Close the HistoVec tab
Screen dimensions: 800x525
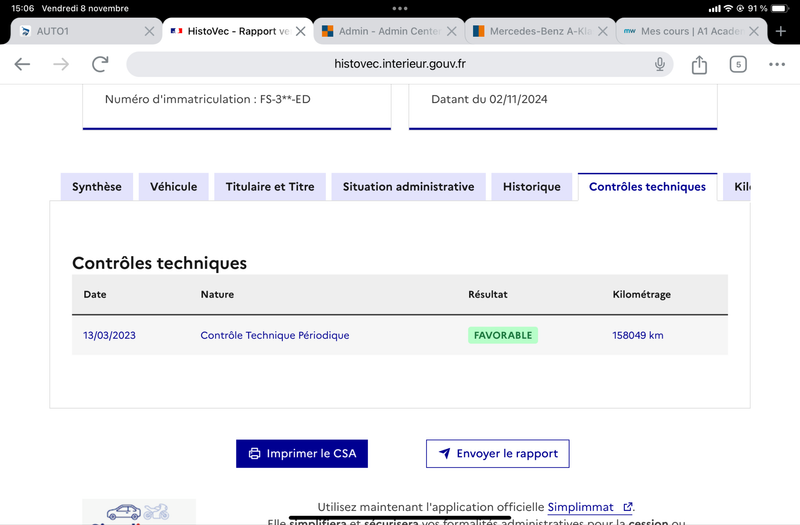(x=301, y=31)
